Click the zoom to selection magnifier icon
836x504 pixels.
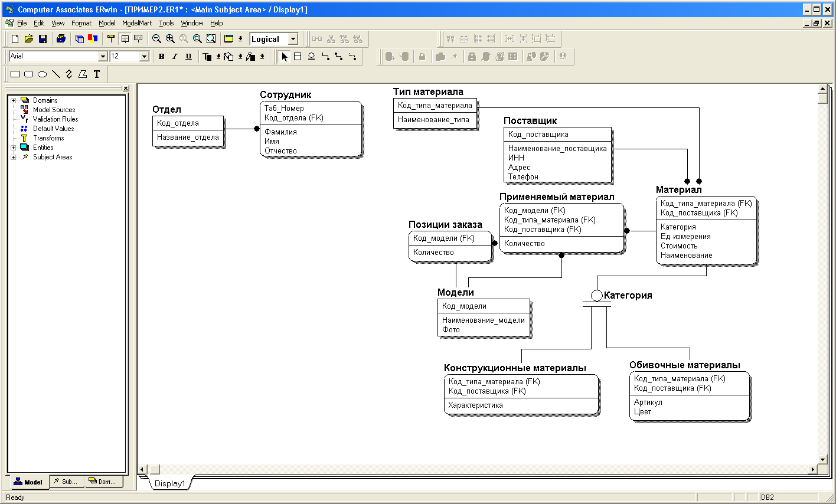point(197,39)
